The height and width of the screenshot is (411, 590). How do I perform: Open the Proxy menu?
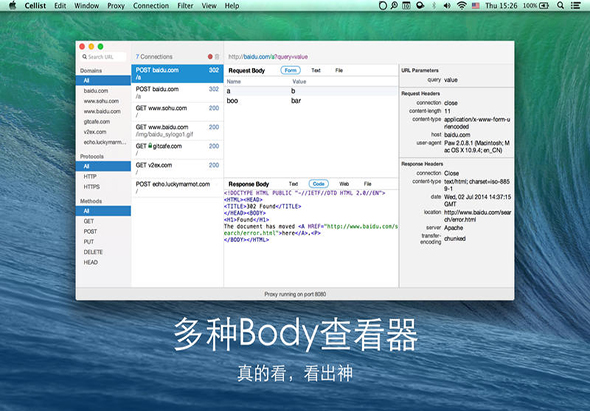click(116, 6)
